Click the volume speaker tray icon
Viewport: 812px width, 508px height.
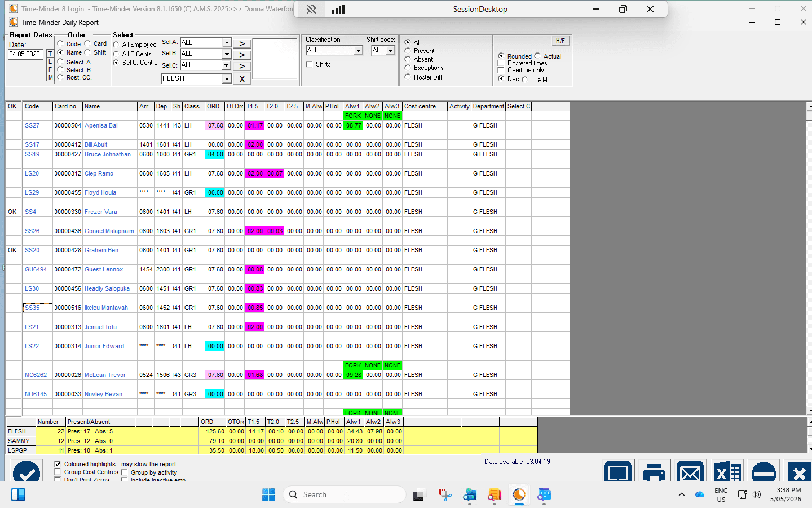756,494
